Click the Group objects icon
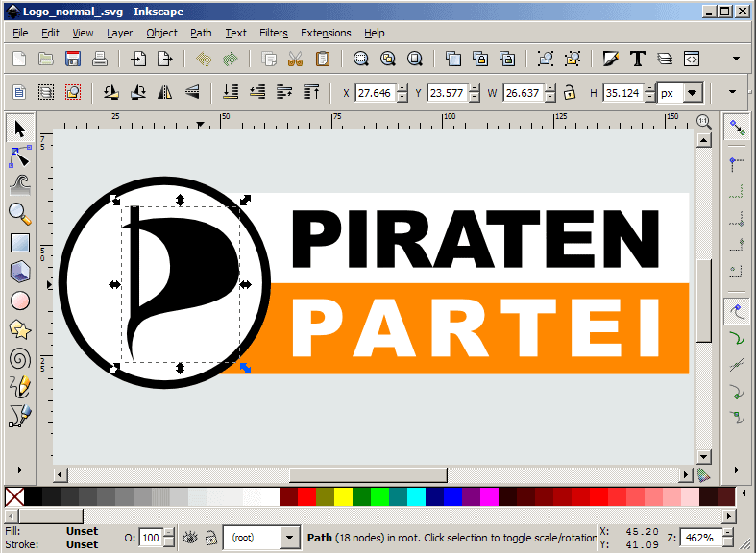 click(x=546, y=59)
